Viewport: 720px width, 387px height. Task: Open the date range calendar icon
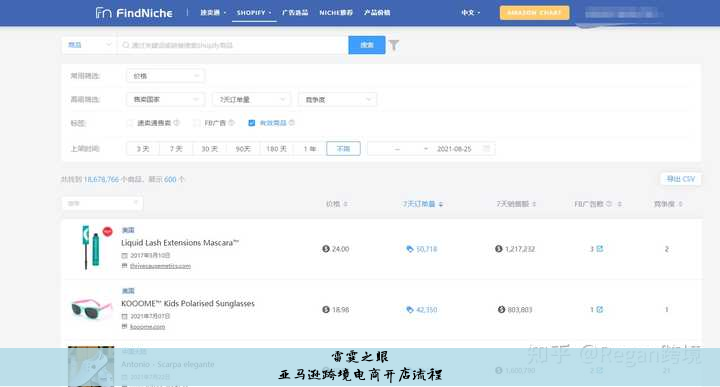click(486, 149)
